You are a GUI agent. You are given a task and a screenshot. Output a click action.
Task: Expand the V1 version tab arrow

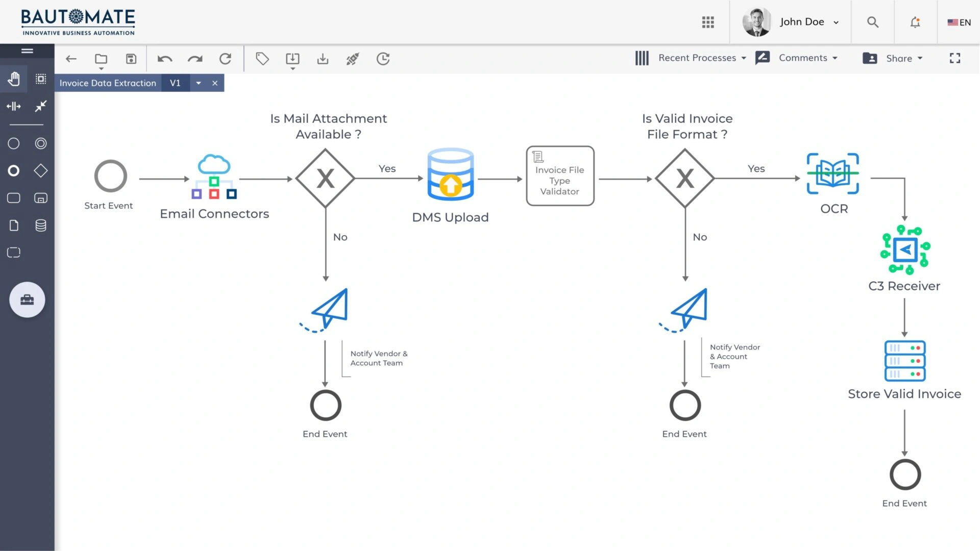[199, 83]
